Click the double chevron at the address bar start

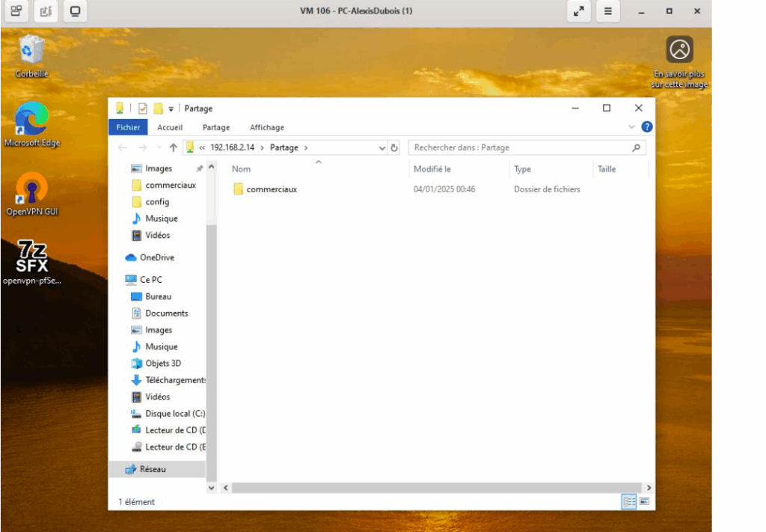[x=202, y=147]
